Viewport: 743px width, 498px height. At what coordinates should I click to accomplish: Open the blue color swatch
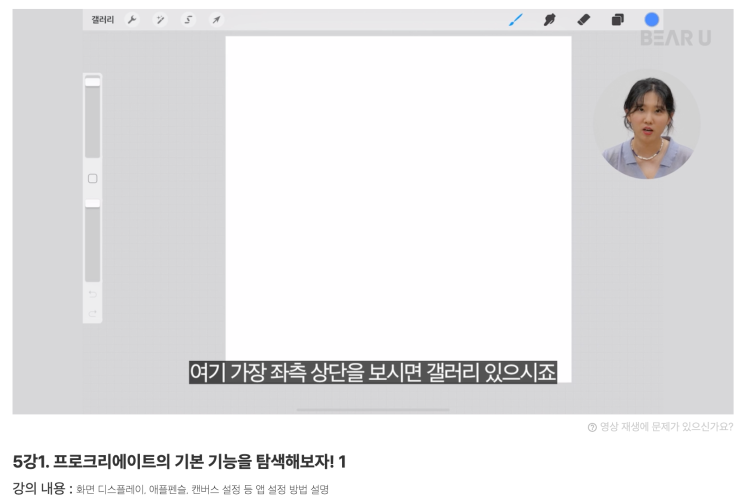pos(652,19)
